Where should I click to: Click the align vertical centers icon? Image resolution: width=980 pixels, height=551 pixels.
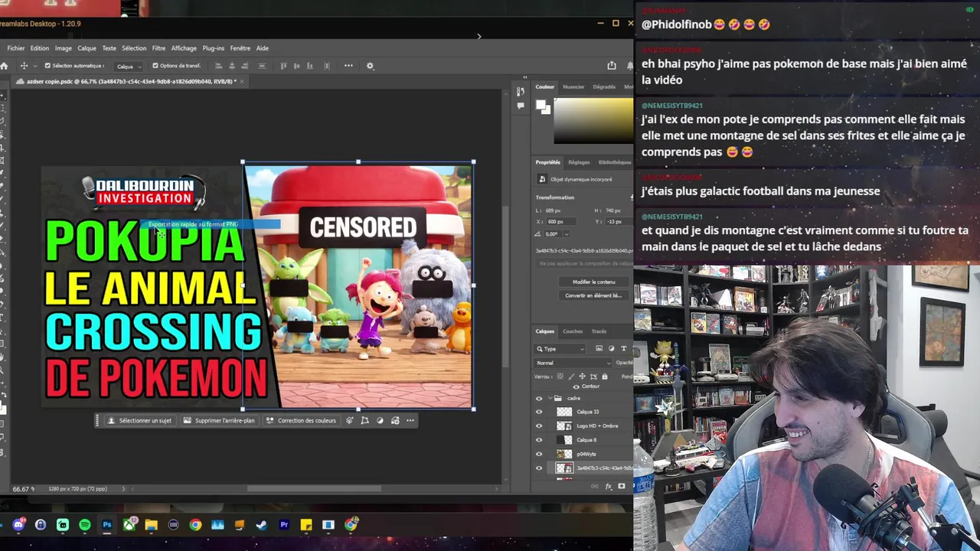pyautogui.click(x=298, y=66)
